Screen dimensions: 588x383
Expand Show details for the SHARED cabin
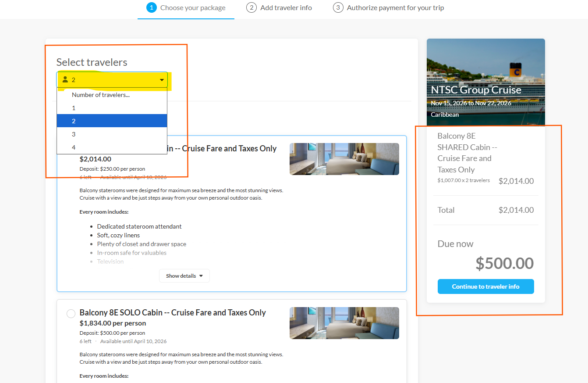pos(184,276)
